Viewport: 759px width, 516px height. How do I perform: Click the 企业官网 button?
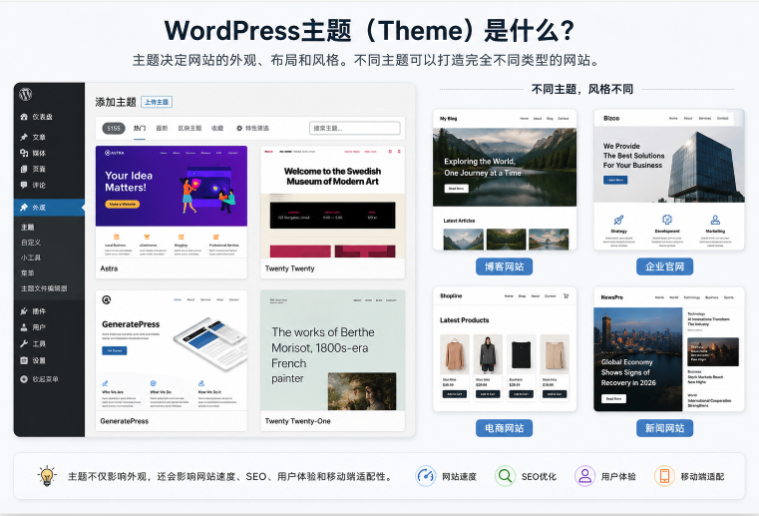665,267
